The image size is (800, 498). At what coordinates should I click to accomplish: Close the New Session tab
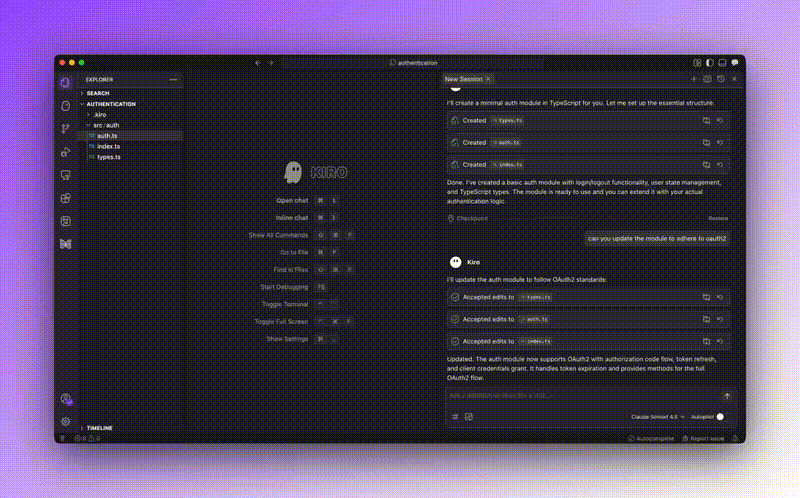point(488,79)
